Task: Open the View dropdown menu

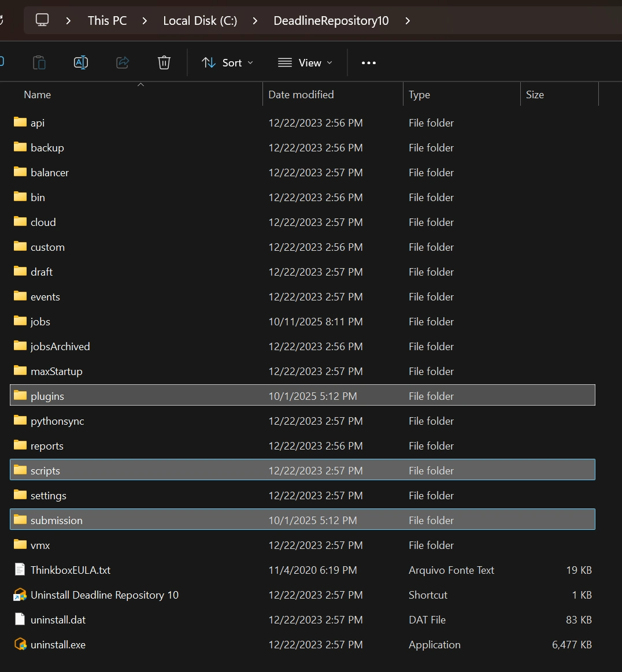Action: [305, 62]
